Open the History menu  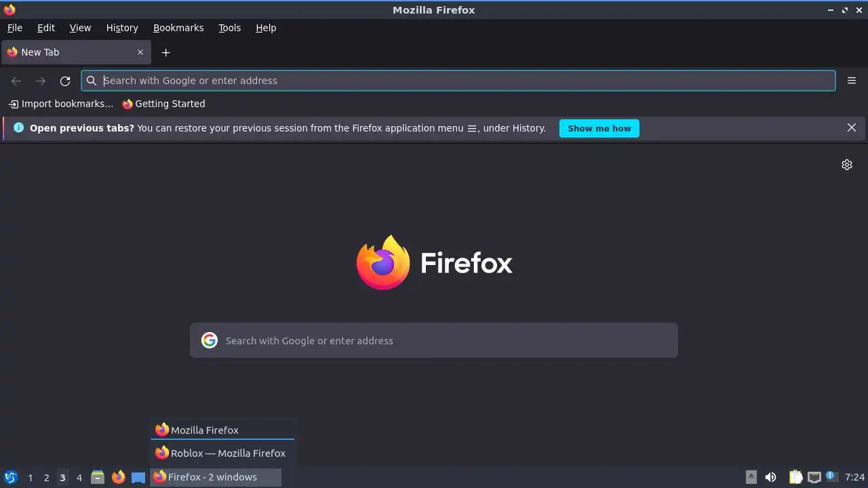[122, 28]
